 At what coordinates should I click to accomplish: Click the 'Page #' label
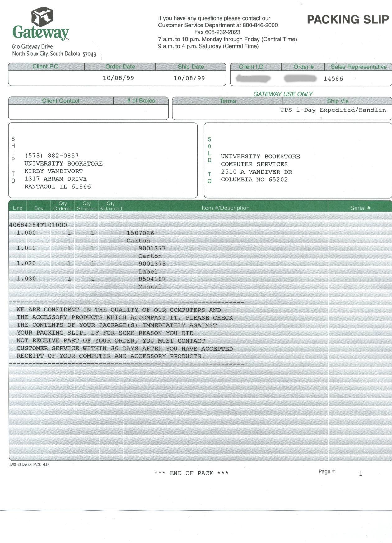pyautogui.click(x=326, y=472)
